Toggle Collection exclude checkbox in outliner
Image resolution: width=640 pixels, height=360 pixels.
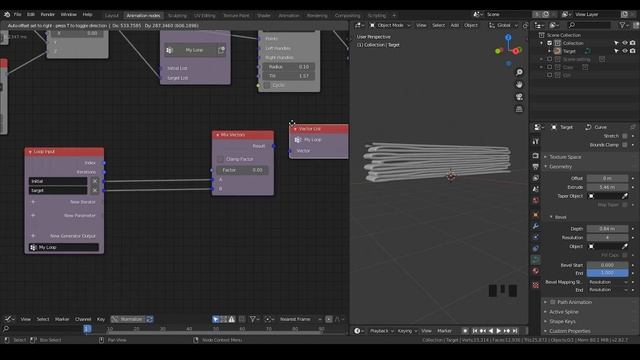549,43
